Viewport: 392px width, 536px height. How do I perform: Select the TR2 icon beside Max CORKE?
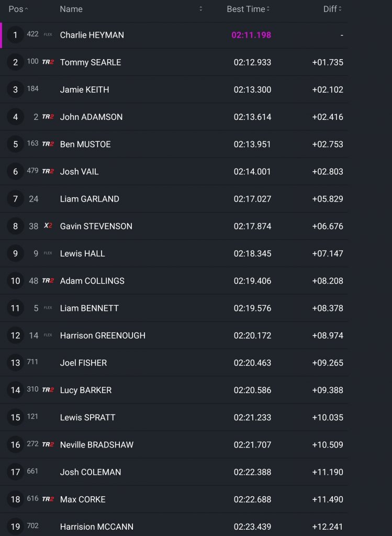pos(48,499)
